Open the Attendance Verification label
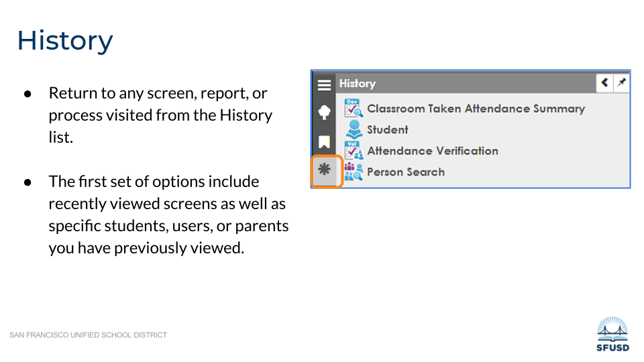 432,151
